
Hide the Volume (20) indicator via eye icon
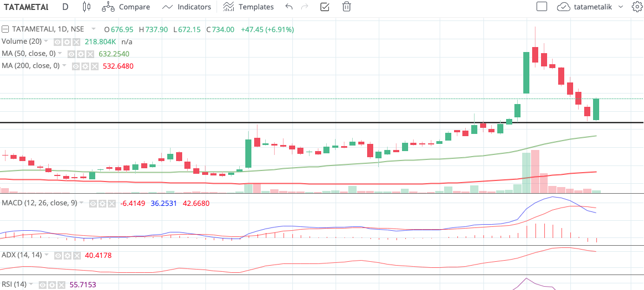click(58, 42)
